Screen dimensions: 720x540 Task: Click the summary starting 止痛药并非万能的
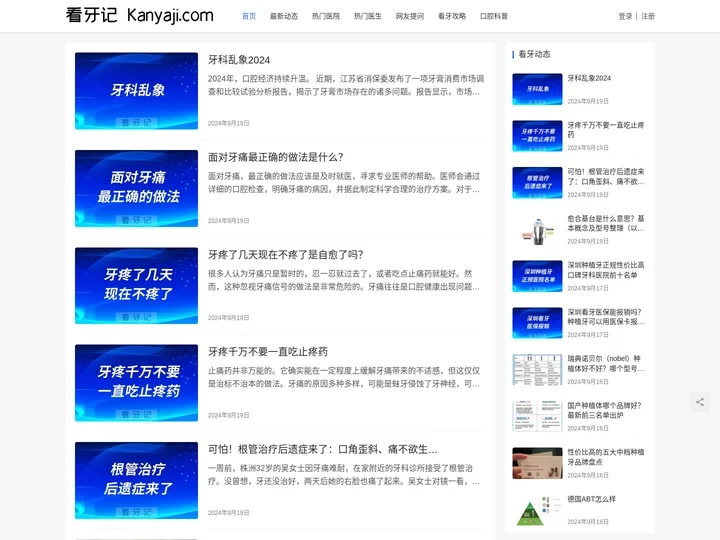click(344, 377)
